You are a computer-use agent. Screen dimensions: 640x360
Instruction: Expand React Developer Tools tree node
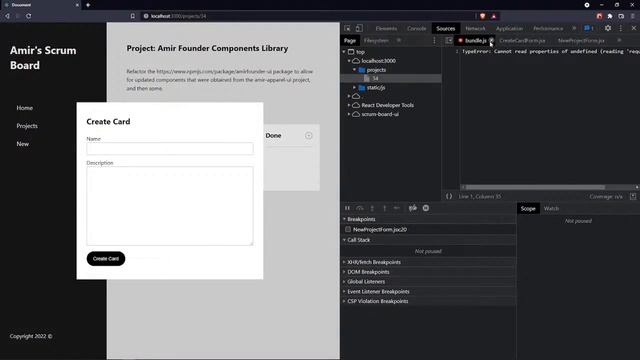[349, 105]
